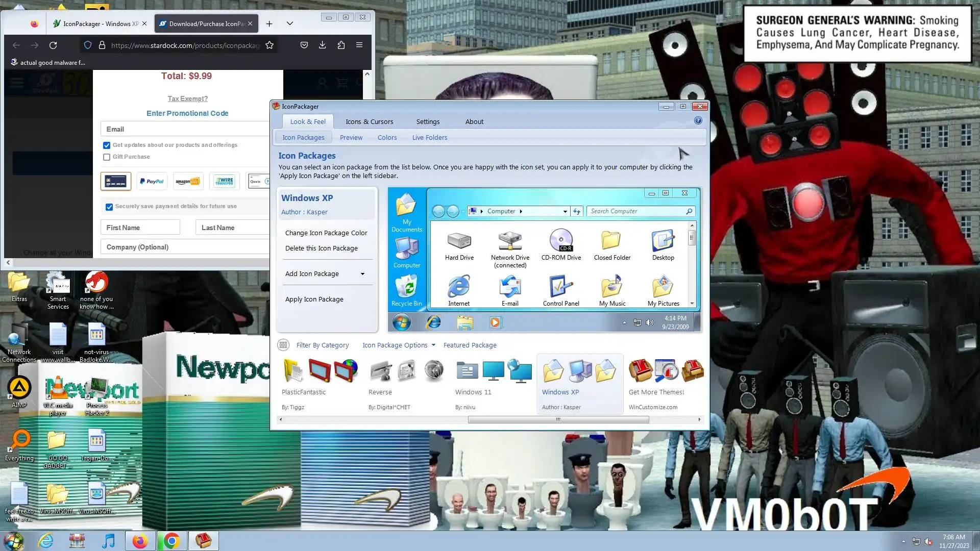The height and width of the screenshot is (551, 980).
Task: Check the Gift Purchase checkbox
Action: [x=107, y=157]
